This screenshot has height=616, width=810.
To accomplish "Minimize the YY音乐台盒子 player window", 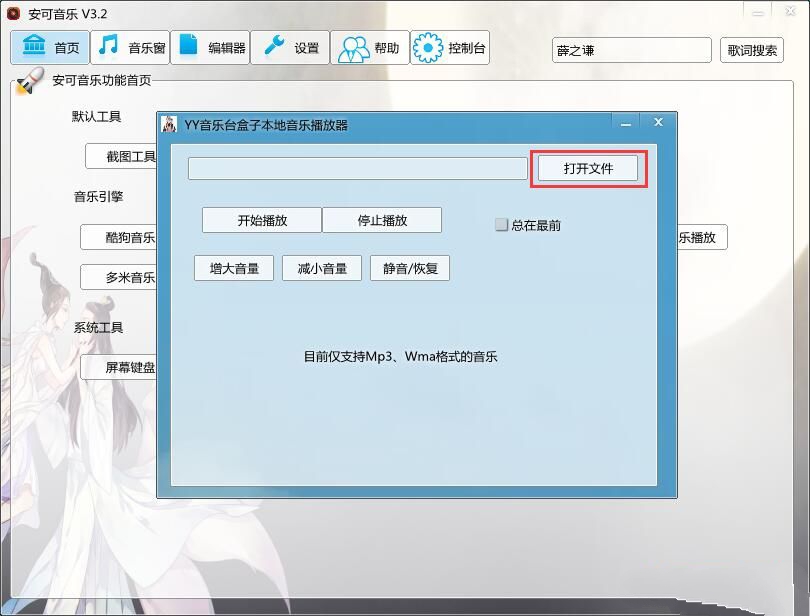I will click(626, 123).
